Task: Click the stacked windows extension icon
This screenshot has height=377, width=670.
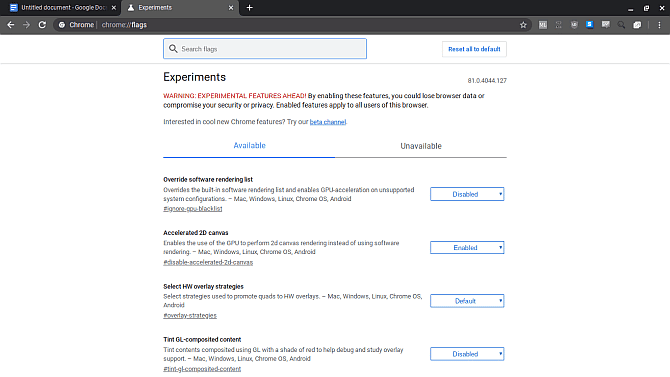Action: pyautogui.click(x=637, y=25)
